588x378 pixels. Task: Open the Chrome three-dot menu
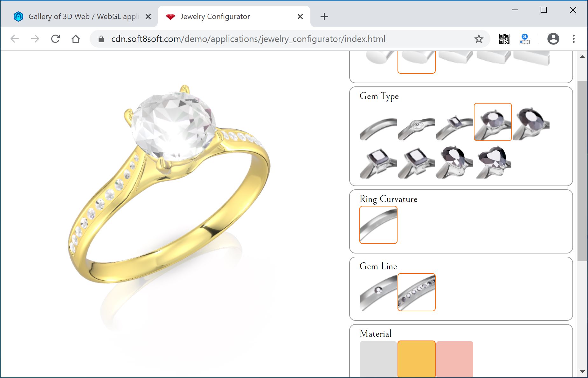coord(574,39)
